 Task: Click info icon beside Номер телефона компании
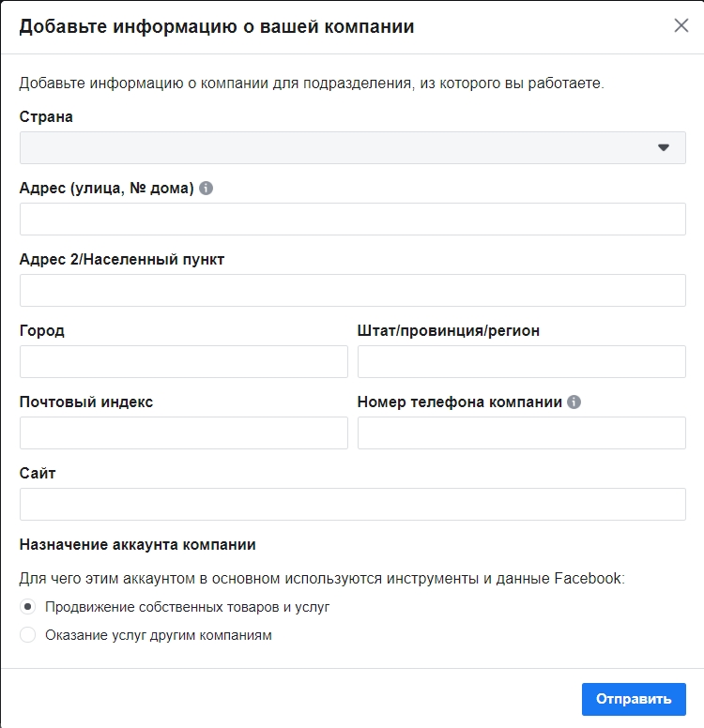click(574, 402)
